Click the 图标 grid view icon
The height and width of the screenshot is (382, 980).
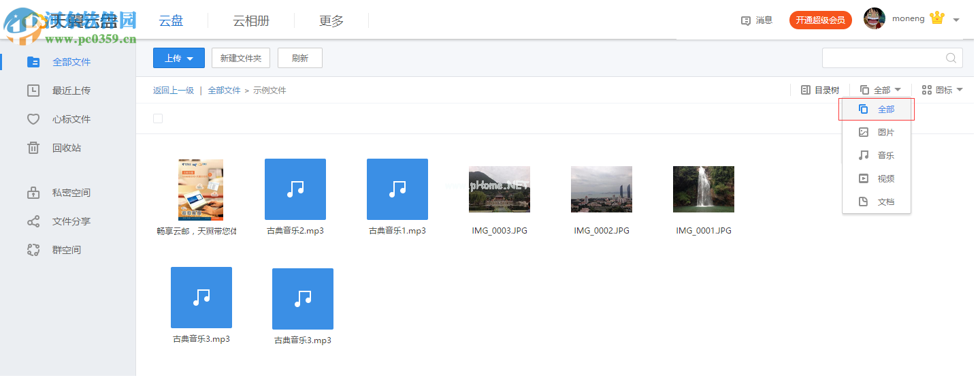927,90
